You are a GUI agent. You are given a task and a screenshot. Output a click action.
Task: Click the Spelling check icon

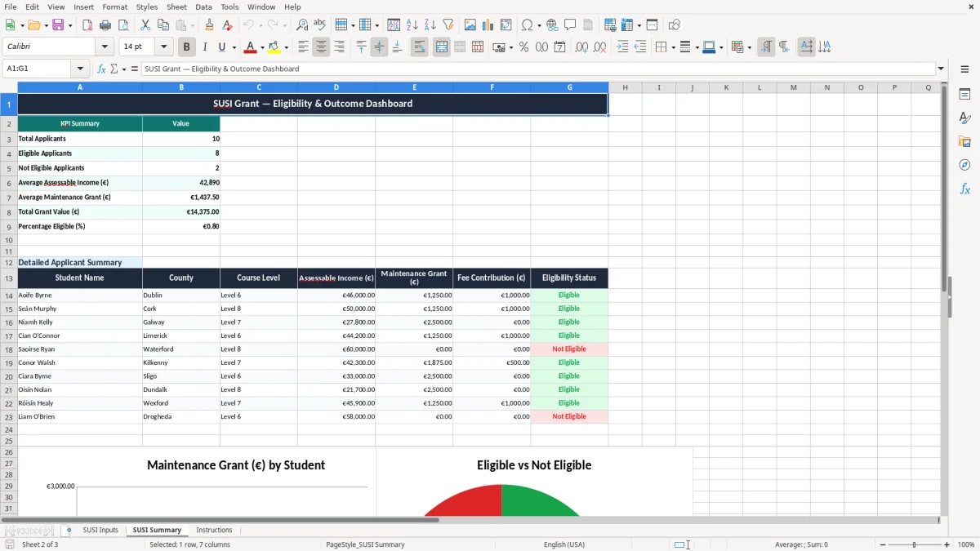coord(319,25)
